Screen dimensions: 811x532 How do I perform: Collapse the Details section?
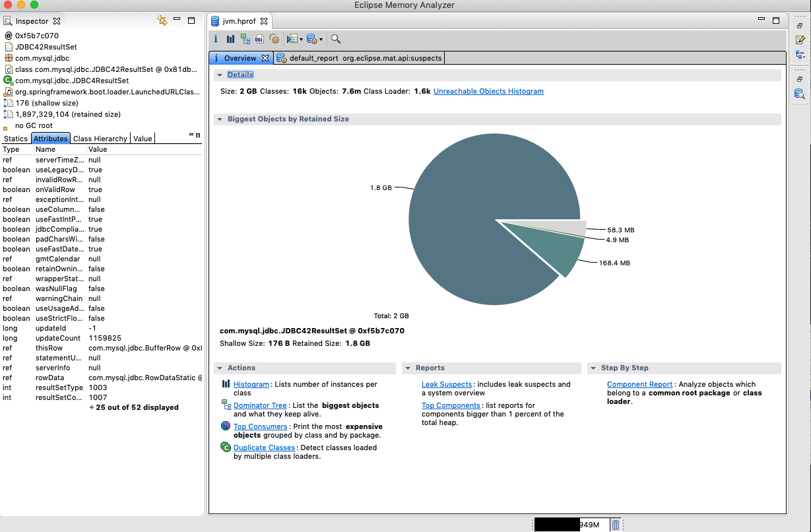220,75
